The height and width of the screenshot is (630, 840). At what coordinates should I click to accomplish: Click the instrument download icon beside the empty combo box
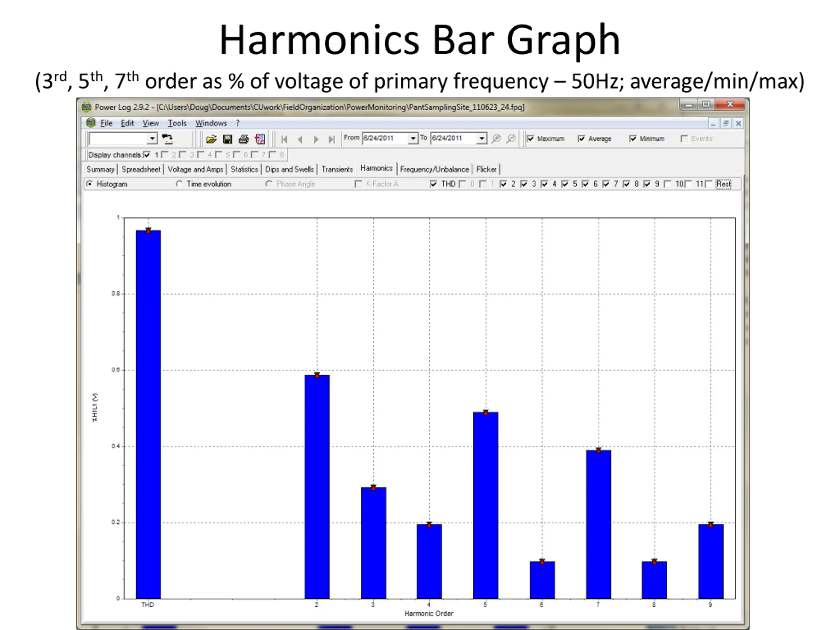point(167,139)
